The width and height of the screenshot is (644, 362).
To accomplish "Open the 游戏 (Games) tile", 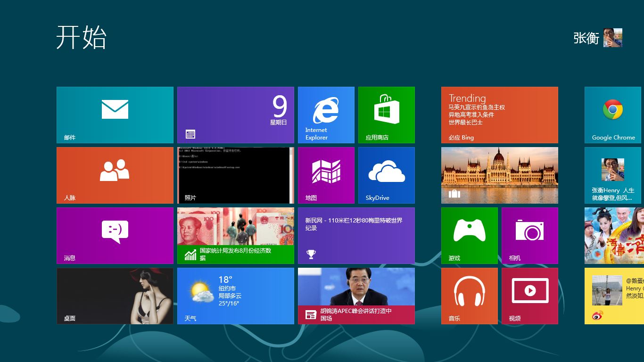I will pos(469,235).
